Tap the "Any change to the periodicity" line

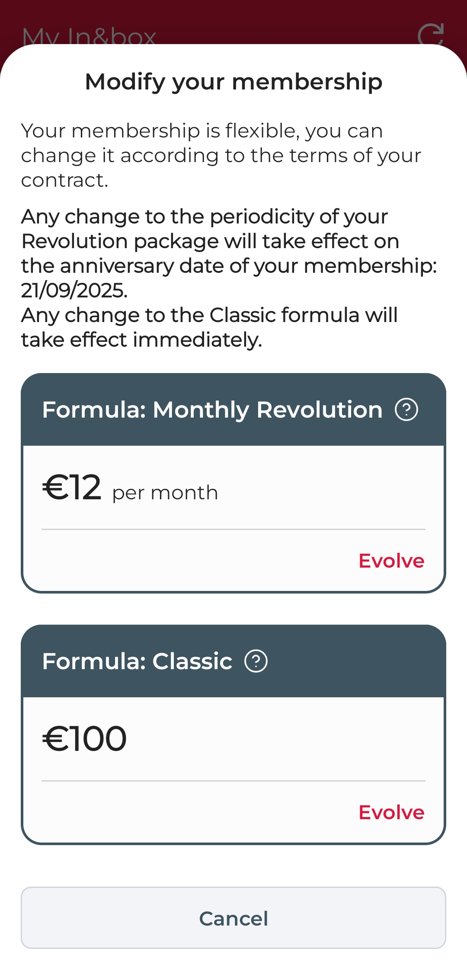click(x=204, y=217)
